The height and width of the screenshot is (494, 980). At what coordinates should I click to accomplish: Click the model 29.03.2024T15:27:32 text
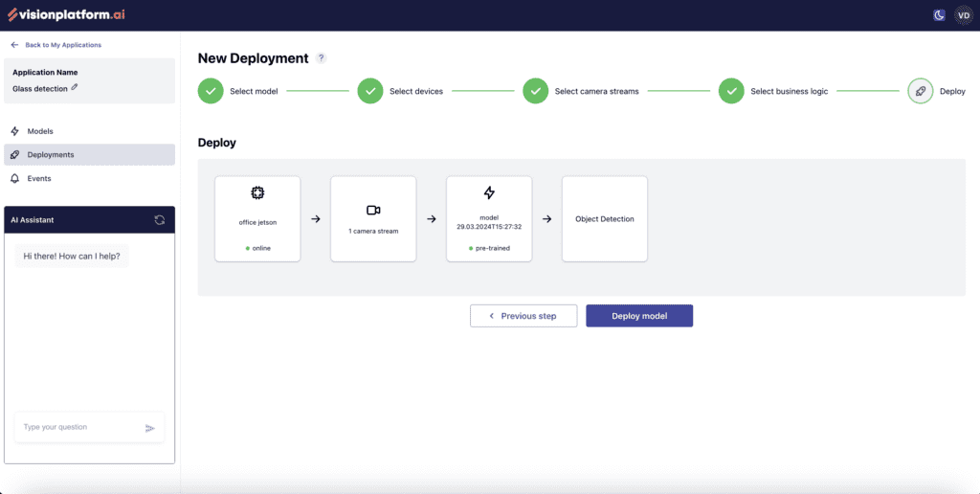[x=489, y=223]
